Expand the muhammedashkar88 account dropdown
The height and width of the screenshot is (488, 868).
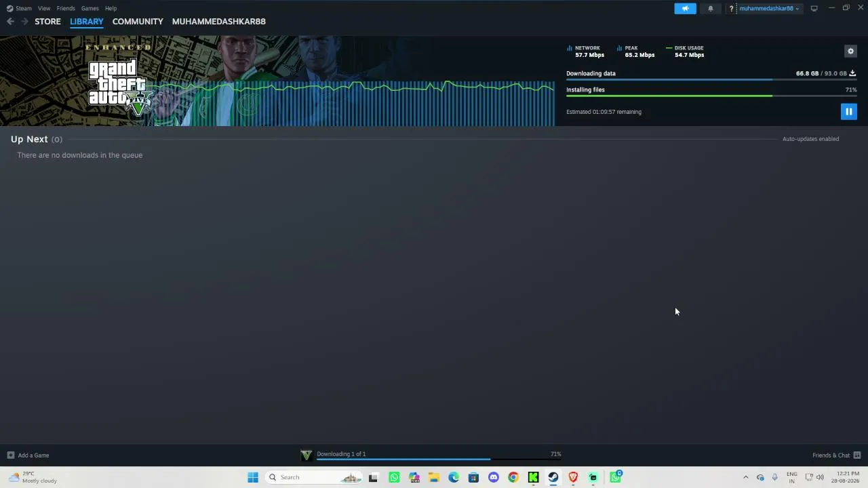pos(769,8)
